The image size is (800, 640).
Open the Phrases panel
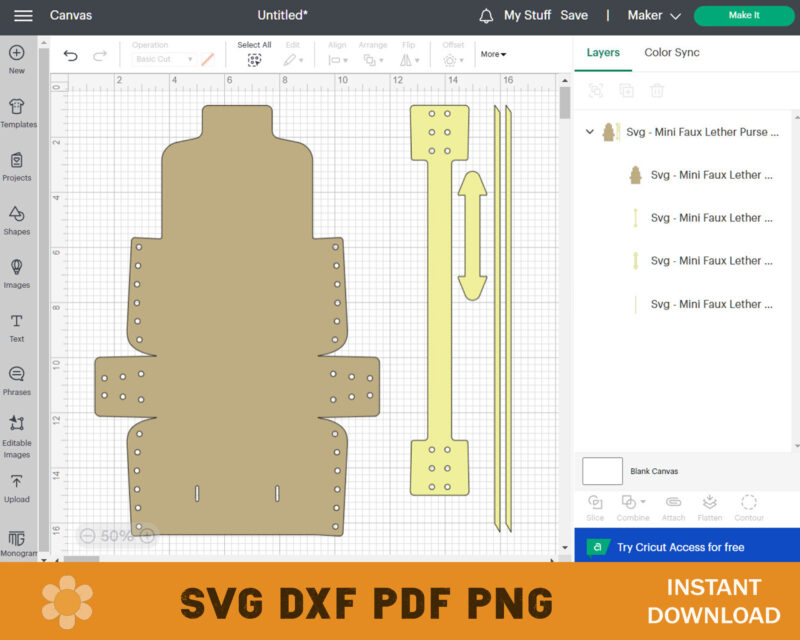coord(17,379)
